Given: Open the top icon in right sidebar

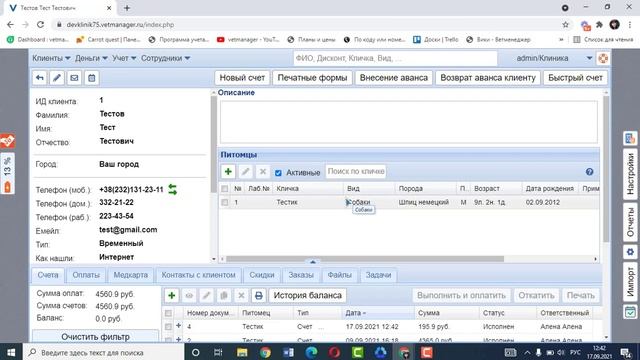Looking at the screenshot, I should (630, 138).
